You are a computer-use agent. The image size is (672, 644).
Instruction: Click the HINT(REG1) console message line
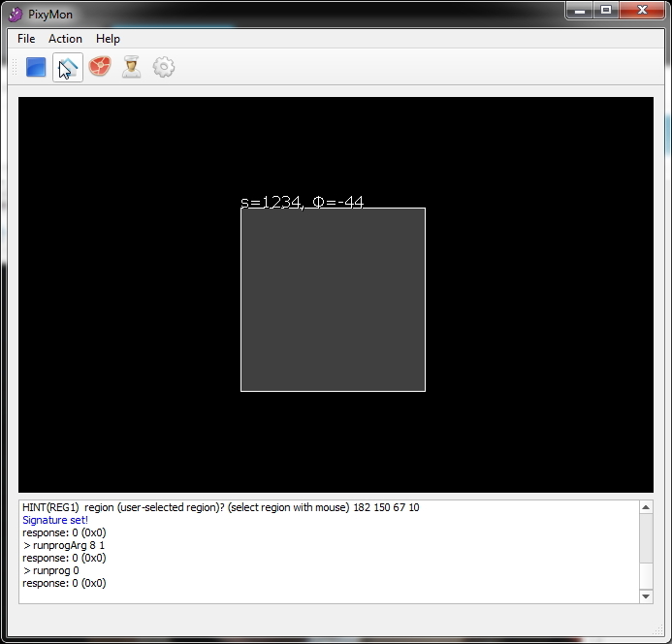(x=220, y=507)
